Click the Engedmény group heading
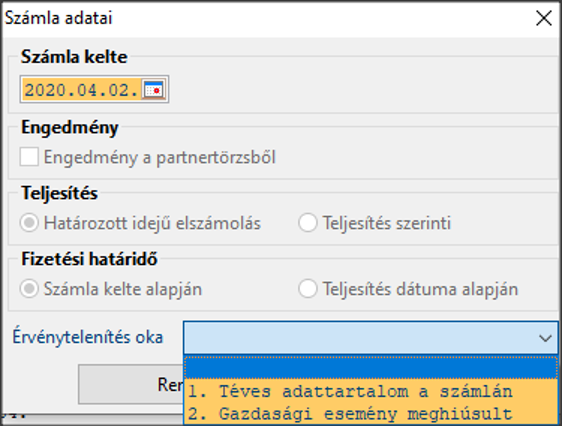The height and width of the screenshot is (426, 562). (70, 128)
